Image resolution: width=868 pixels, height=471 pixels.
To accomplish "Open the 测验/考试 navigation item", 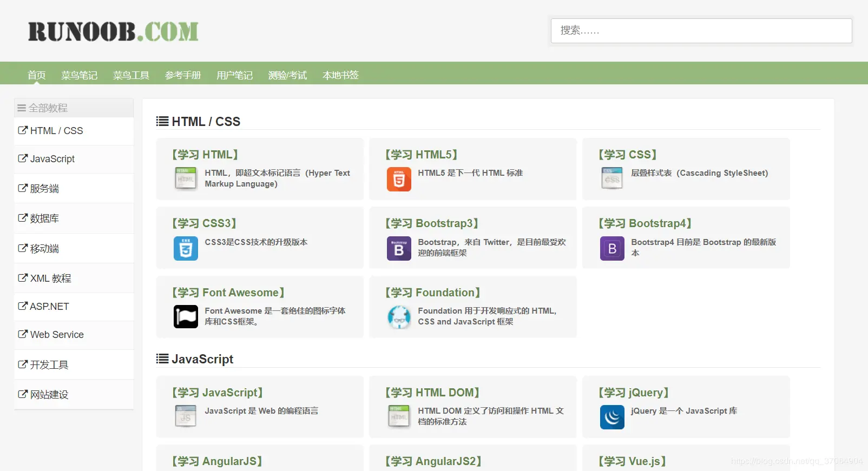I will coord(287,75).
